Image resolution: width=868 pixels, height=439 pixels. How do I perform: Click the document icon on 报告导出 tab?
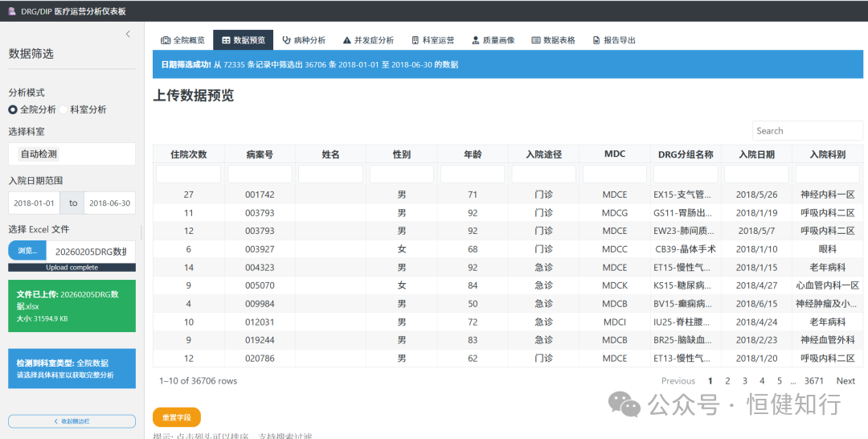tap(596, 40)
